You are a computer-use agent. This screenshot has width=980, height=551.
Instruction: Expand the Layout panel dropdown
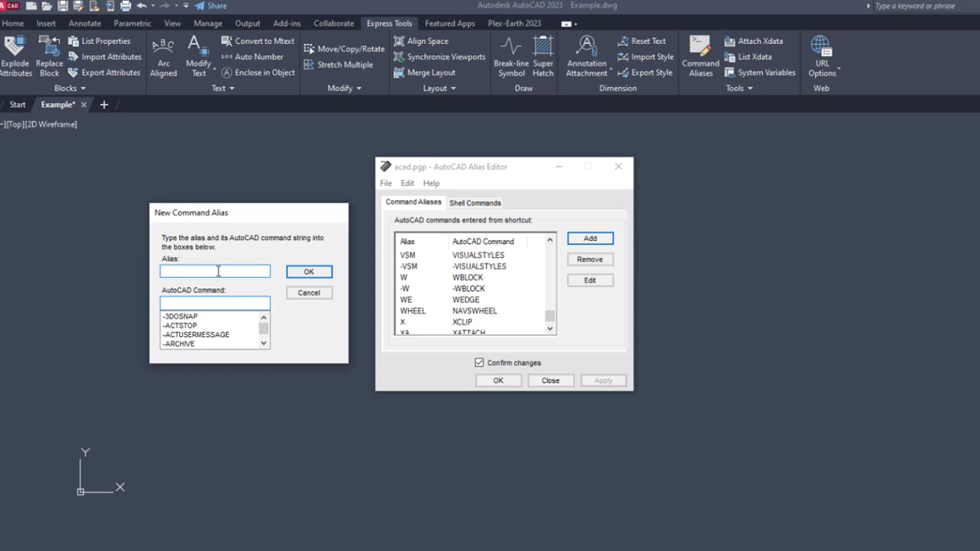coord(439,89)
